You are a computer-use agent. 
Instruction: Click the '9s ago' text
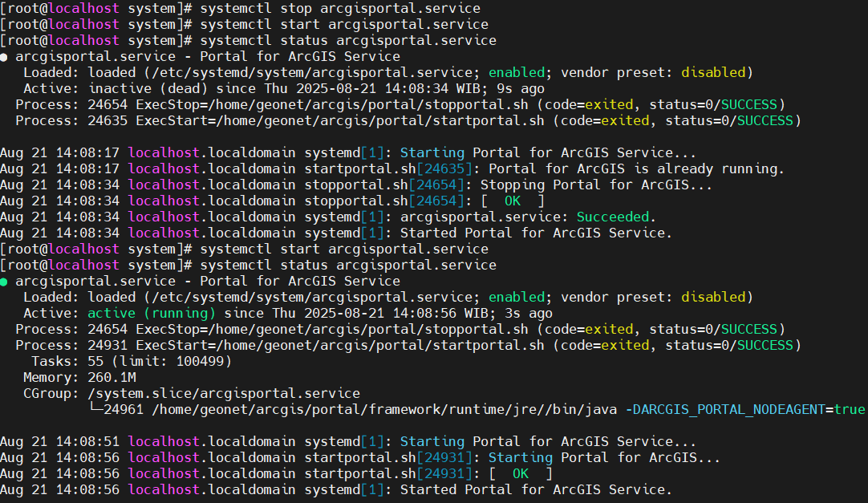521,88
